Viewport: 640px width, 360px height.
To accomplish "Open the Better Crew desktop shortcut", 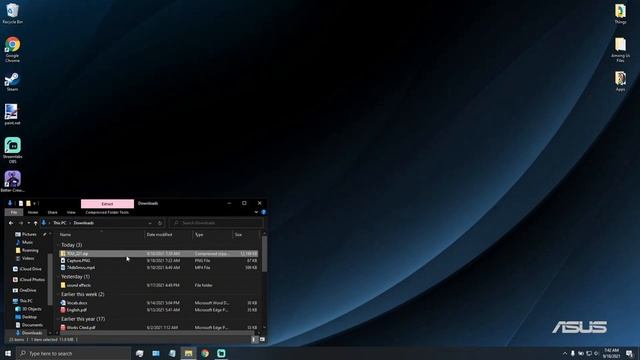I will point(12,182).
